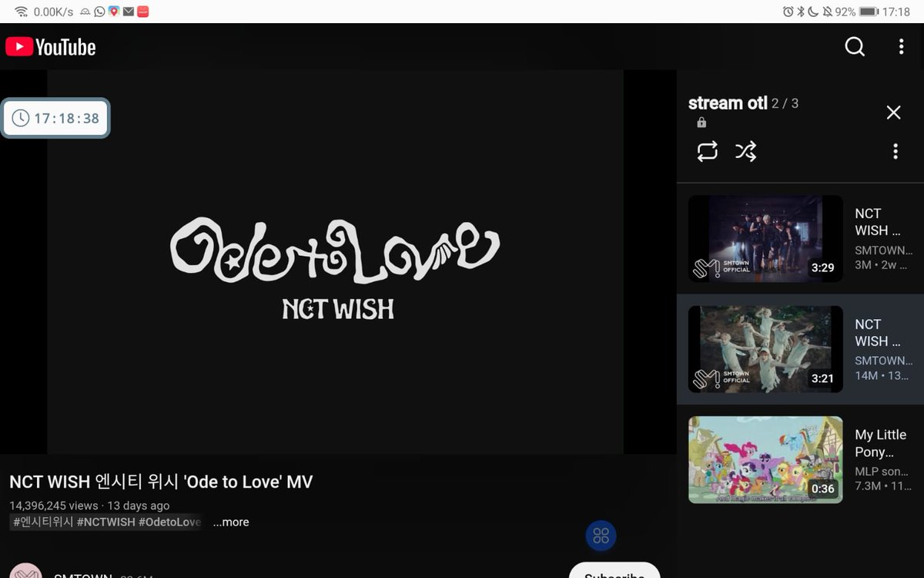Tap the floating 17:18:38 clock widget
This screenshot has width=924, height=578.
[55, 118]
